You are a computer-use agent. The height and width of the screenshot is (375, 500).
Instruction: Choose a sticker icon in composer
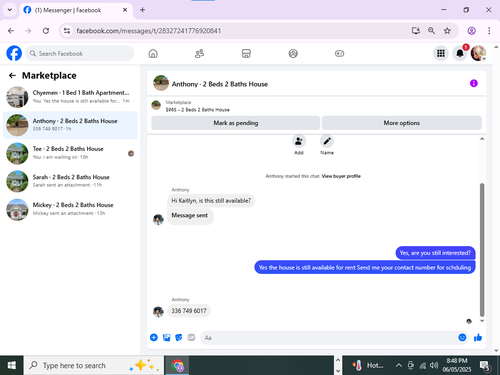click(x=179, y=338)
